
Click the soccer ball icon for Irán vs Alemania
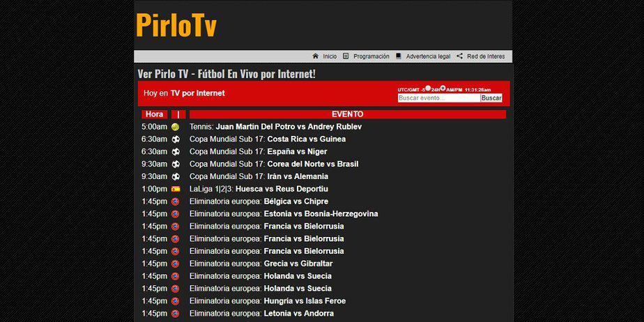176,176
